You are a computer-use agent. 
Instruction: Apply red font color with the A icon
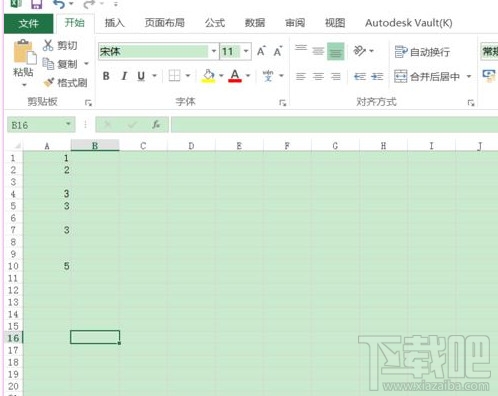click(235, 76)
